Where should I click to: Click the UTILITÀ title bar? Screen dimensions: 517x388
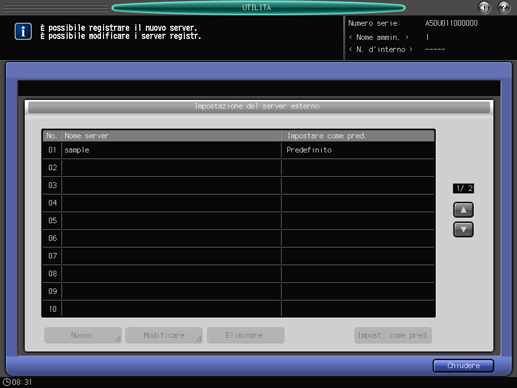[258, 7]
